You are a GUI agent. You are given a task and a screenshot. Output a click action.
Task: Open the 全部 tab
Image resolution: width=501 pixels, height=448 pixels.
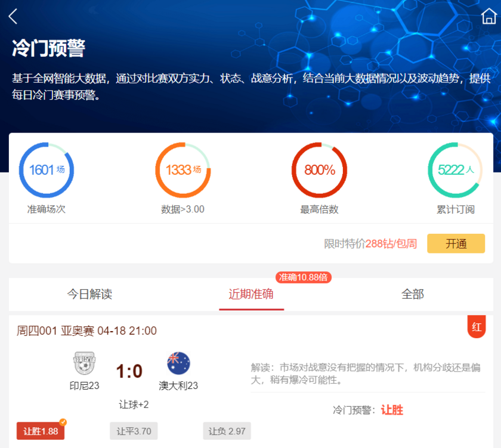click(x=413, y=294)
